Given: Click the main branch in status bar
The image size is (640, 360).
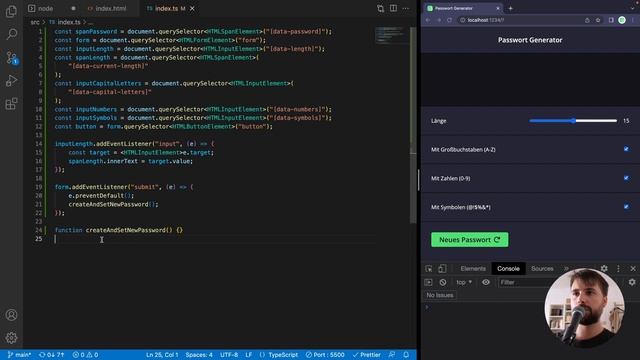Looking at the screenshot, I should coord(20,355).
